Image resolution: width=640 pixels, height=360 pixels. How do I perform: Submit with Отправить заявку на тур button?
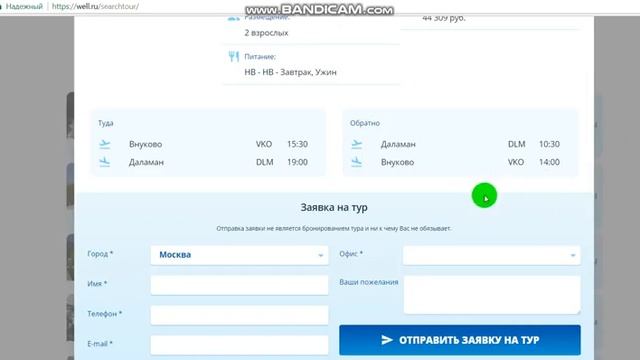click(460, 340)
